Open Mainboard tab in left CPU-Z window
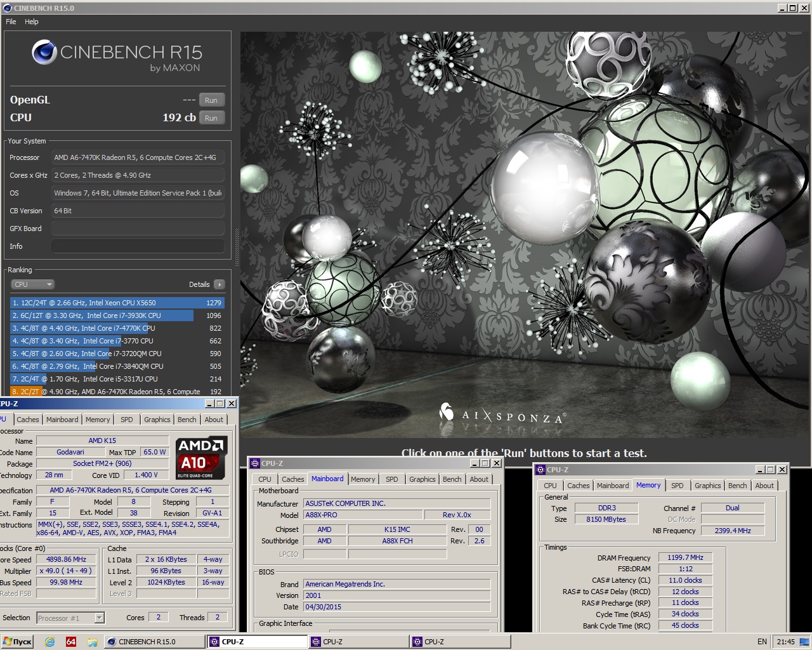Viewport: 812px width, 650px height. [62, 420]
